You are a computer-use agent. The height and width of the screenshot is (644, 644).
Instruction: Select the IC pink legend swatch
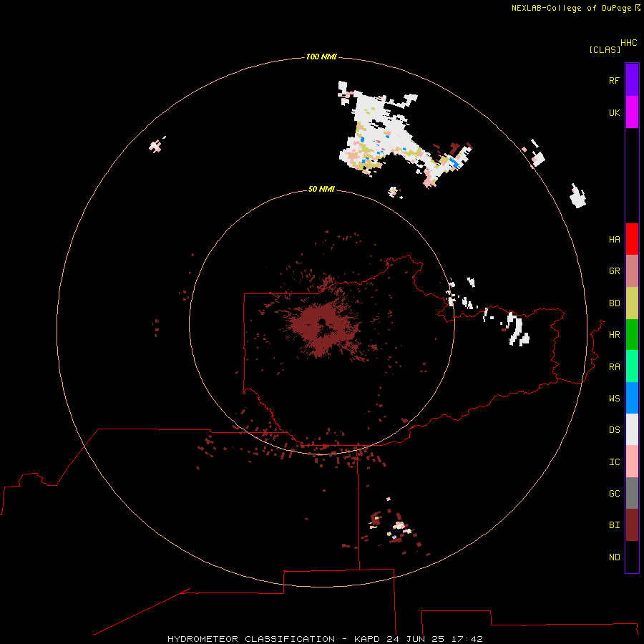point(632,462)
